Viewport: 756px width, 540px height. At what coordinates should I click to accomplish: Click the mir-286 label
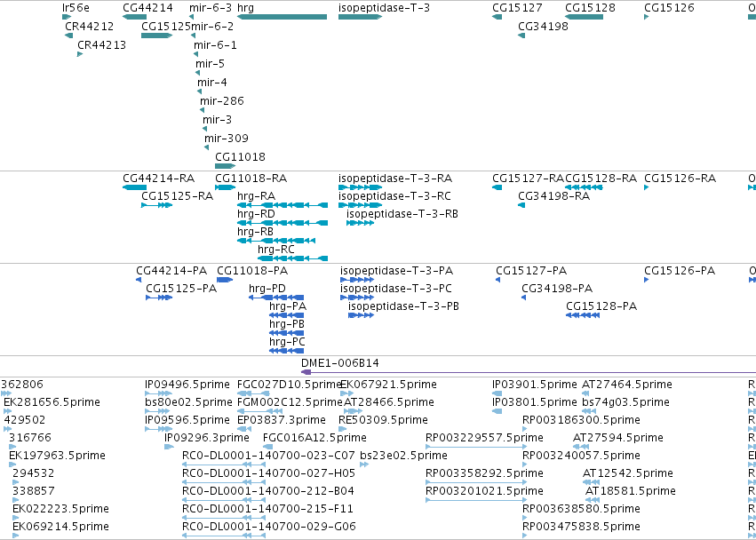click(x=222, y=100)
